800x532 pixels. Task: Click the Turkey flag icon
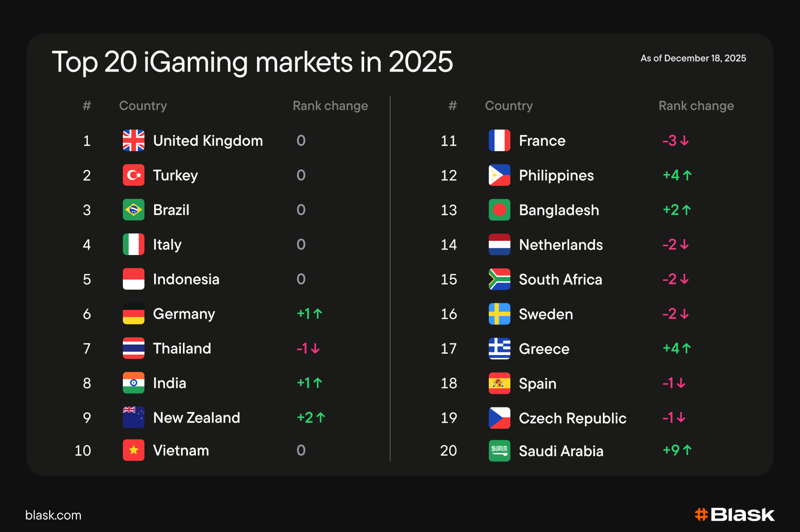(133, 175)
